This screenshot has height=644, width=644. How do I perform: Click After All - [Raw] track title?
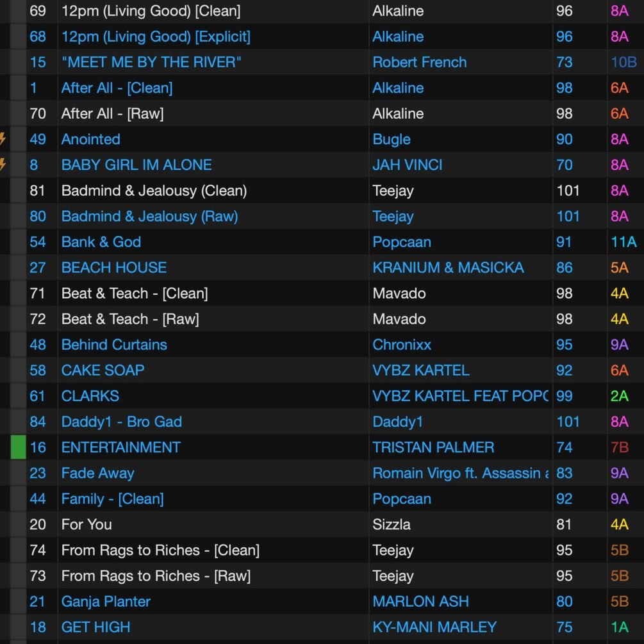112,113
